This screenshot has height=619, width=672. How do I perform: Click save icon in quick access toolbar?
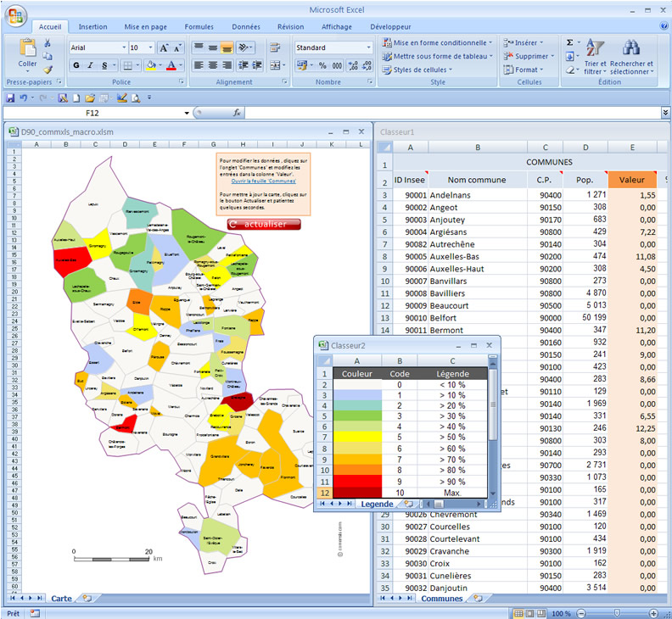(10, 98)
